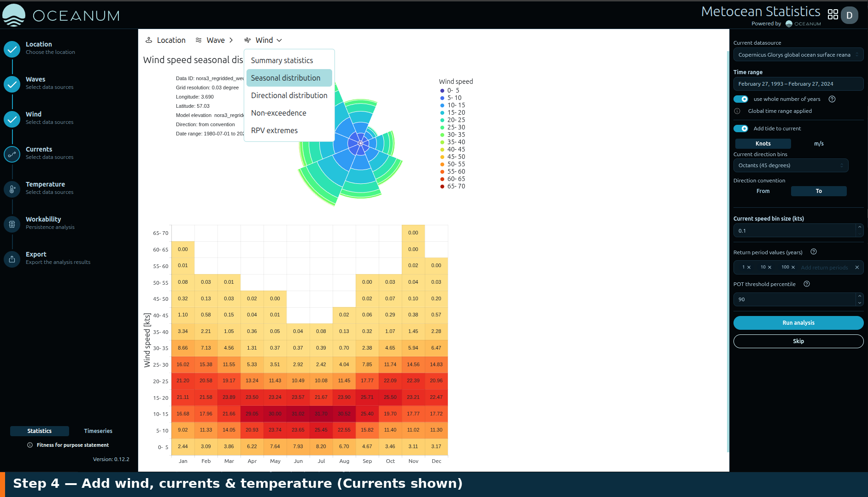Select Knots unit option

click(x=763, y=144)
